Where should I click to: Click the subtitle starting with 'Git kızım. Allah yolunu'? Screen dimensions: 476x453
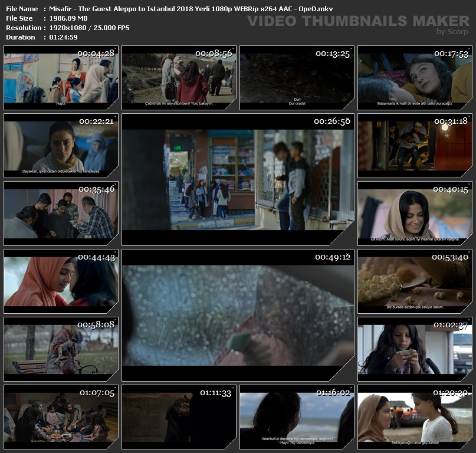pos(415,239)
